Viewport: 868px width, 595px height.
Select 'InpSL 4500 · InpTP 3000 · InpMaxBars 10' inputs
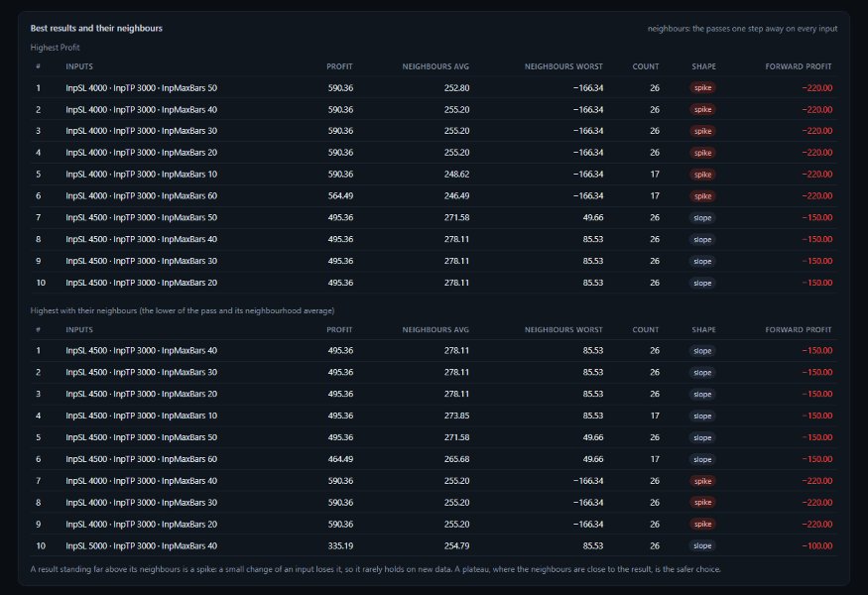tap(141, 416)
